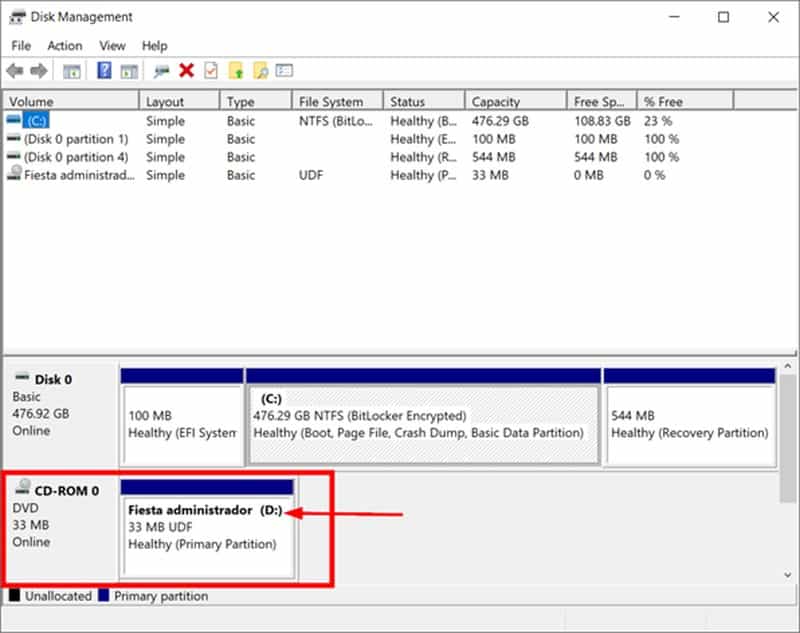Click the blue Help question mark icon
800x633 pixels.
pos(104,71)
